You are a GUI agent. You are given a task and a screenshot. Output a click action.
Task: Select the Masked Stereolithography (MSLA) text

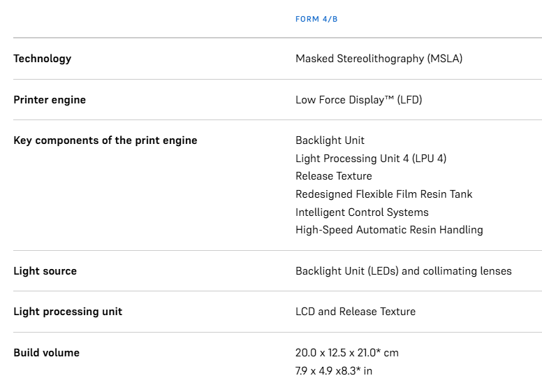click(379, 59)
